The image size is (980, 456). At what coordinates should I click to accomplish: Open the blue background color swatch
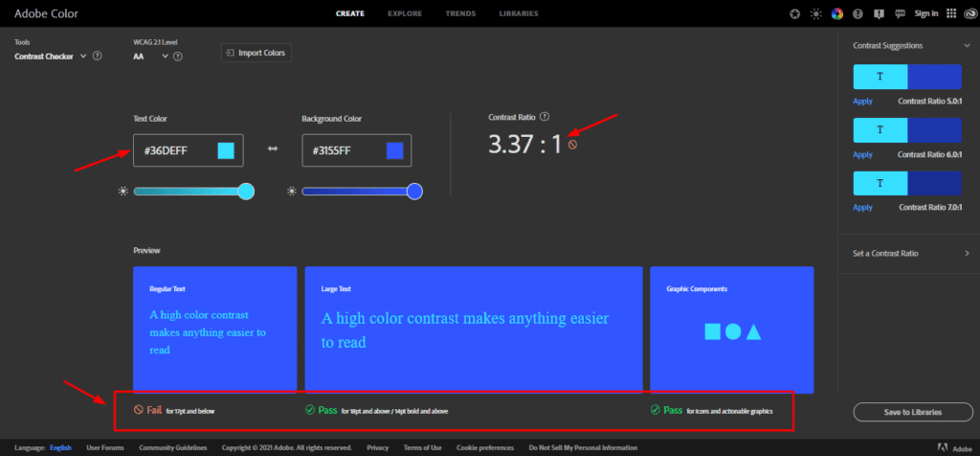click(x=395, y=150)
